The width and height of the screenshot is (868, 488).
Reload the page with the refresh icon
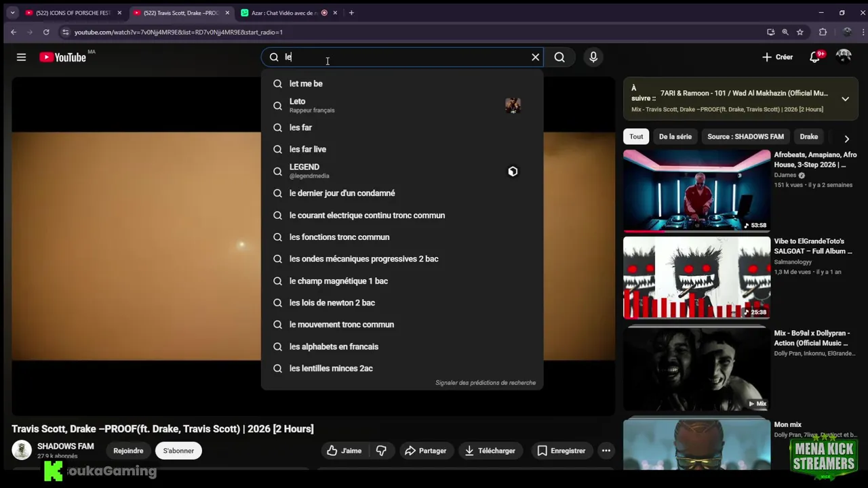pos(46,32)
